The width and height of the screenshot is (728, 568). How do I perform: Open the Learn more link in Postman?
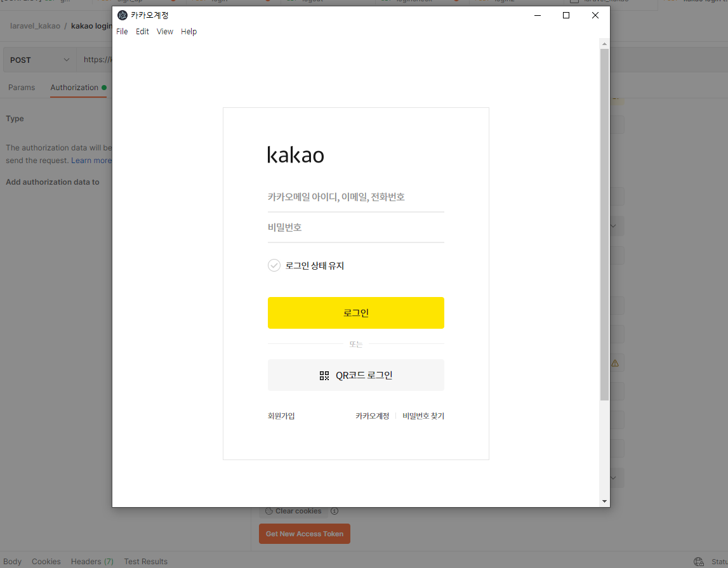click(91, 160)
